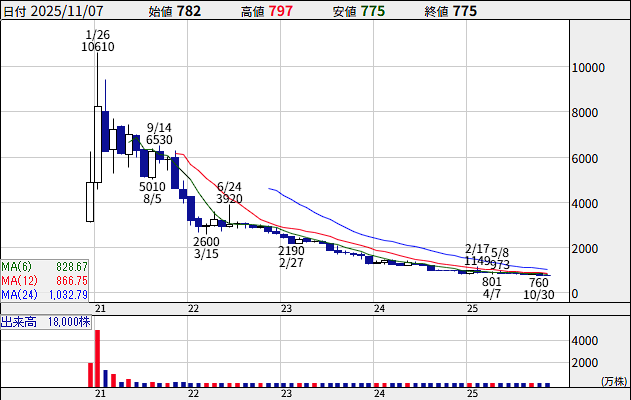Click year 24 on price chart axis

(379, 309)
